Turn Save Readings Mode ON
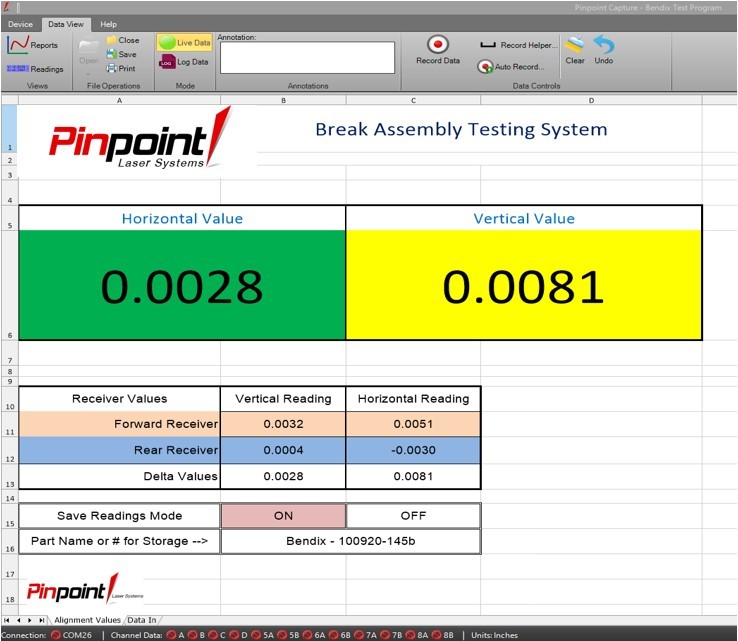Viewport: 738px width, 641px height. coord(283,515)
